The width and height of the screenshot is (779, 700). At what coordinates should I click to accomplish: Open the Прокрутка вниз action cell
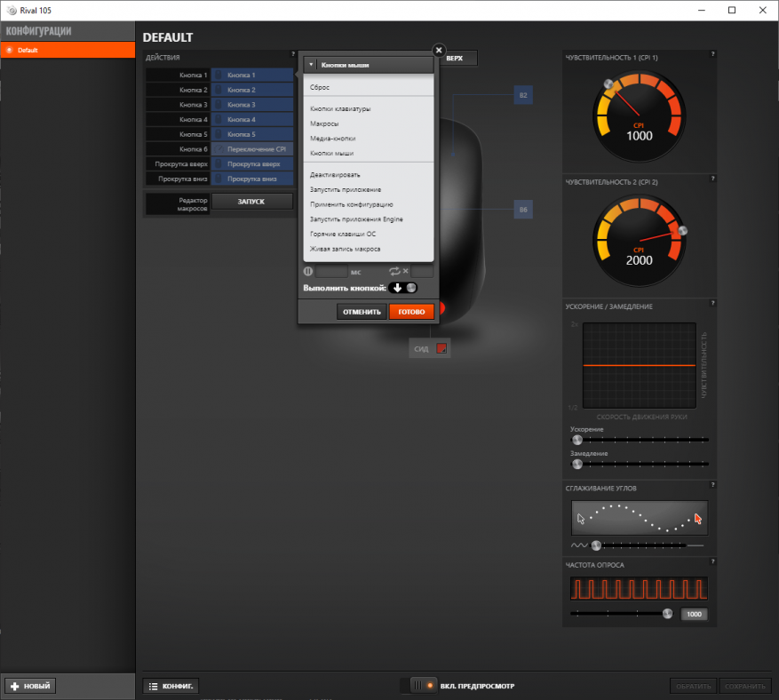252,179
